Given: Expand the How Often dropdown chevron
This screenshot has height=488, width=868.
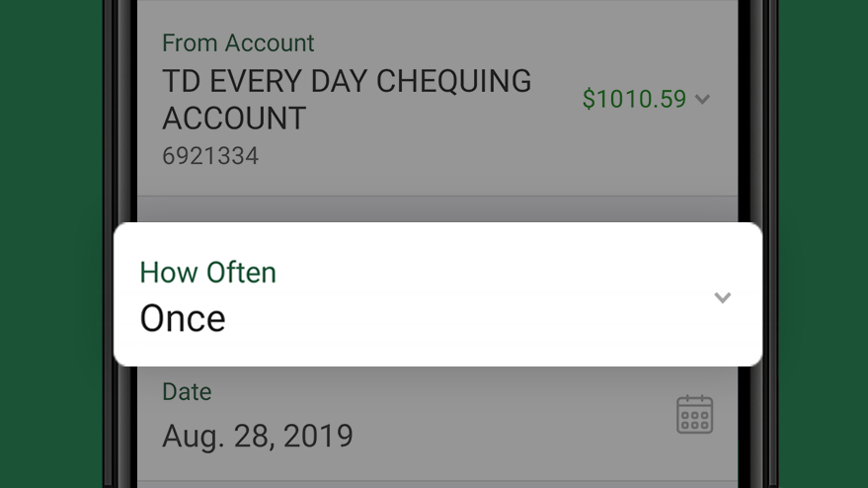Looking at the screenshot, I should (723, 297).
